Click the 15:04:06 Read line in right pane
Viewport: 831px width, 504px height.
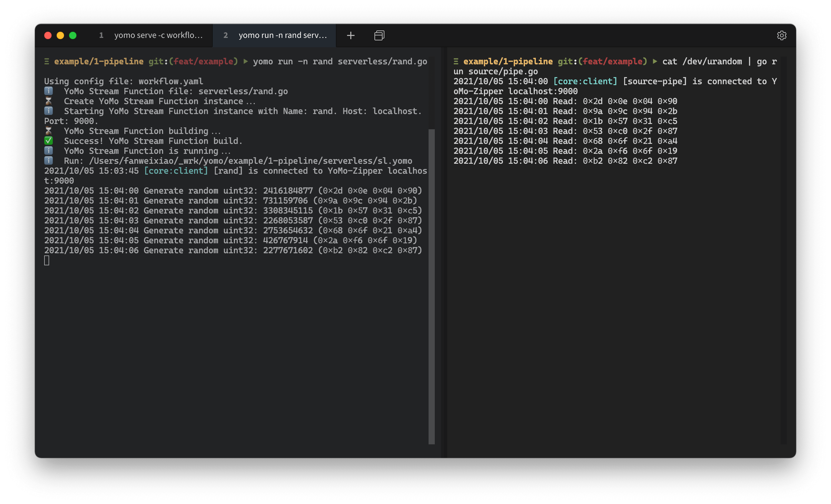[565, 161]
